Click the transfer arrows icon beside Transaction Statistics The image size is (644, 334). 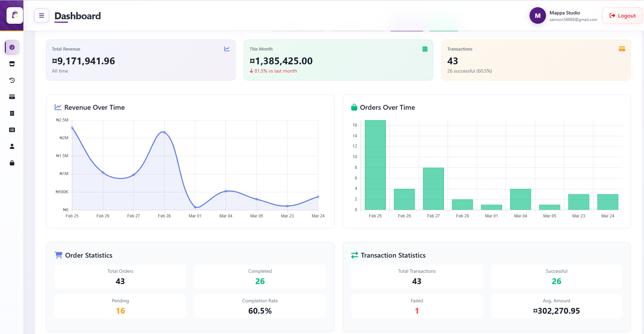(354, 255)
